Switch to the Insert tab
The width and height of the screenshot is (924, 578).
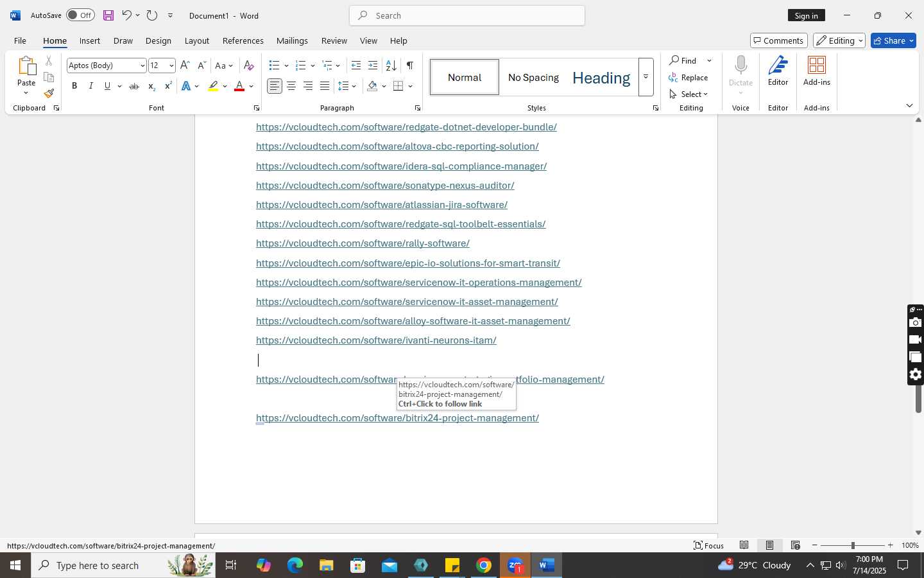90,40
